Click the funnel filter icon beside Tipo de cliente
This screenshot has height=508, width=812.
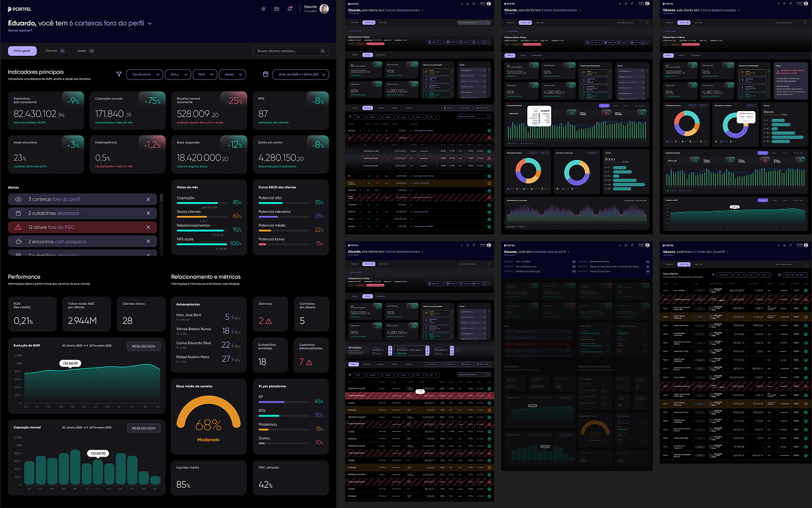pyautogui.click(x=119, y=74)
